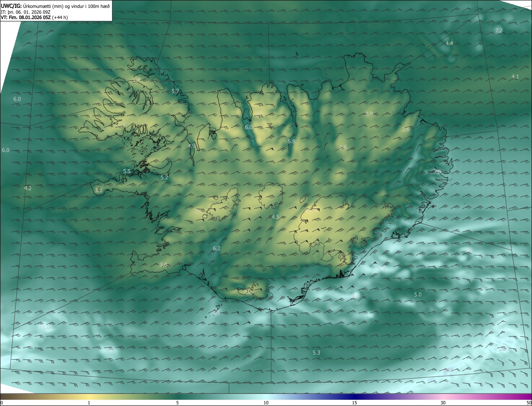Select the 6.2 value label in the south

click(216, 248)
